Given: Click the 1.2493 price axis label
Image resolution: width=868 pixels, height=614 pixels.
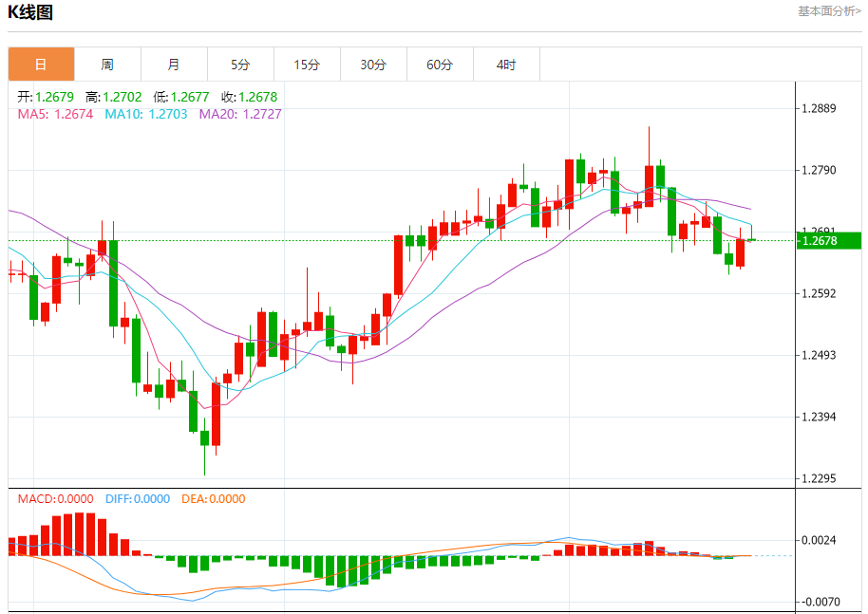Looking at the screenshot, I should pos(819,355).
